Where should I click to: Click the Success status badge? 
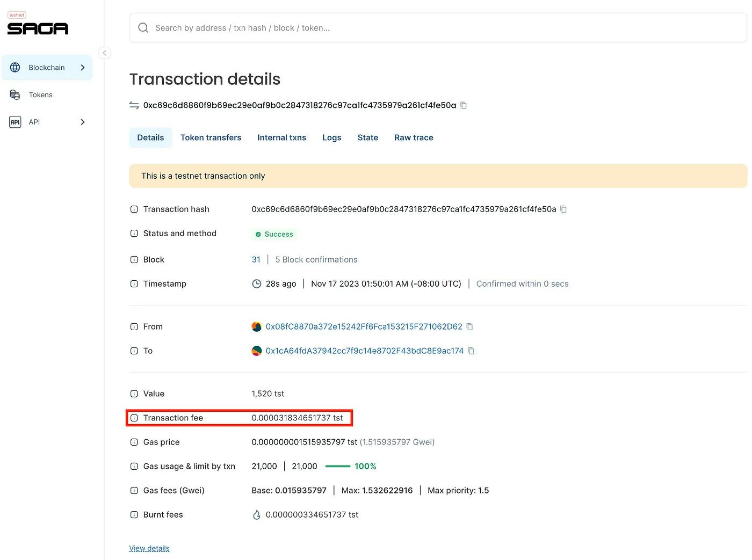(274, 234)
